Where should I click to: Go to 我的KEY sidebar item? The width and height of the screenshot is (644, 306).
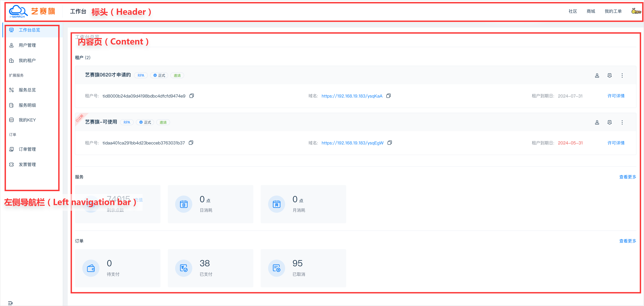[x=27, y=120]
